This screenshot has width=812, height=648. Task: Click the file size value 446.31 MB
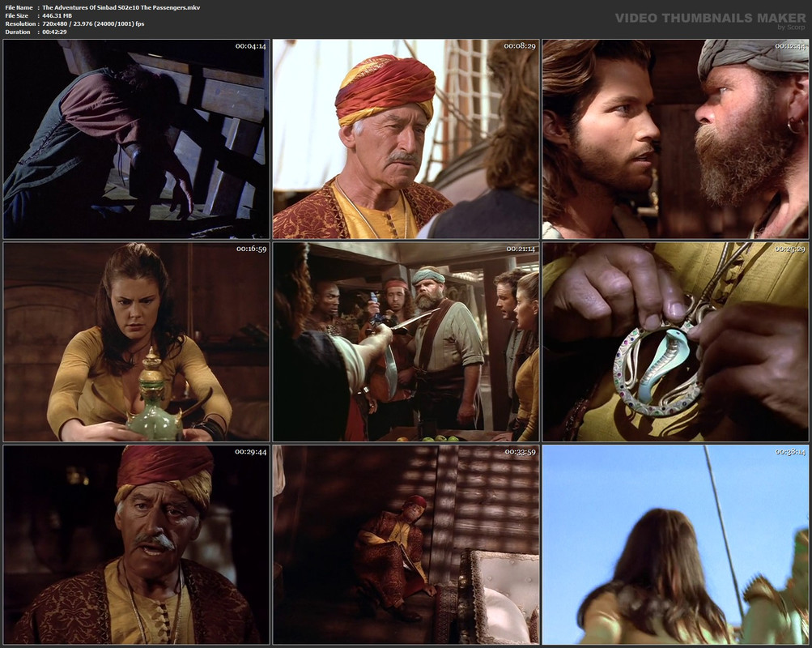pyautogui.click(x=57, y=15)
